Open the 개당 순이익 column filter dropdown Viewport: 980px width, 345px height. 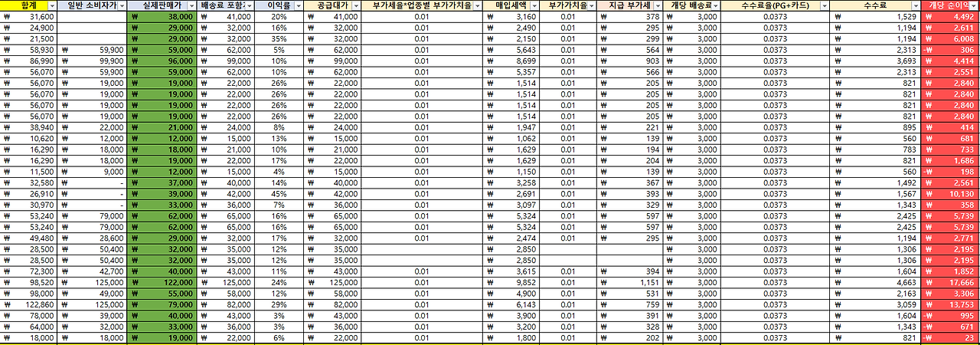[974, 5]
